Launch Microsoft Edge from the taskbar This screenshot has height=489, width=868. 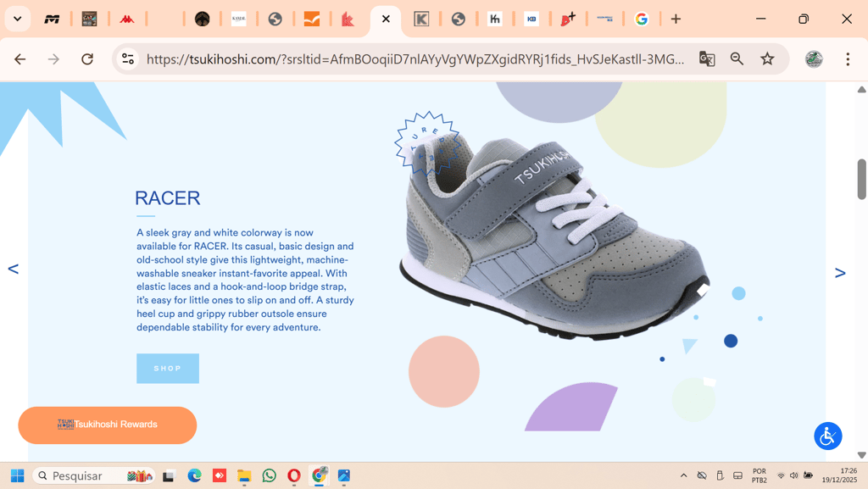pos(194,475)
